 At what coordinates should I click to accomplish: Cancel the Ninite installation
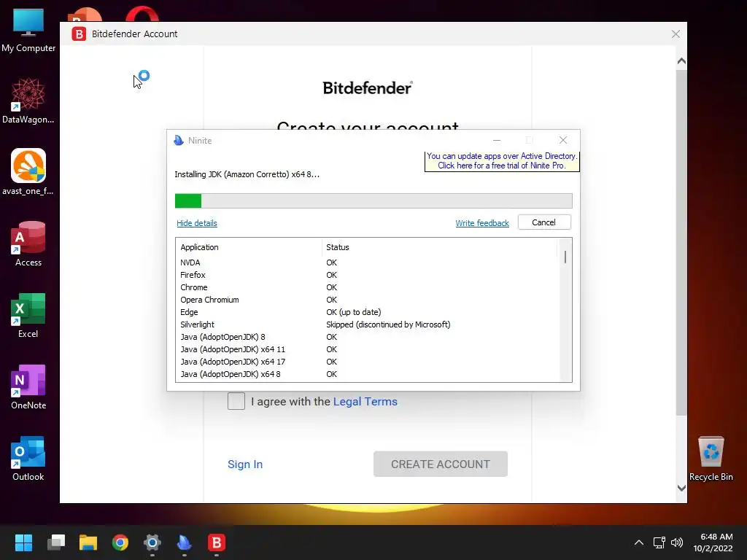[544, 222]
